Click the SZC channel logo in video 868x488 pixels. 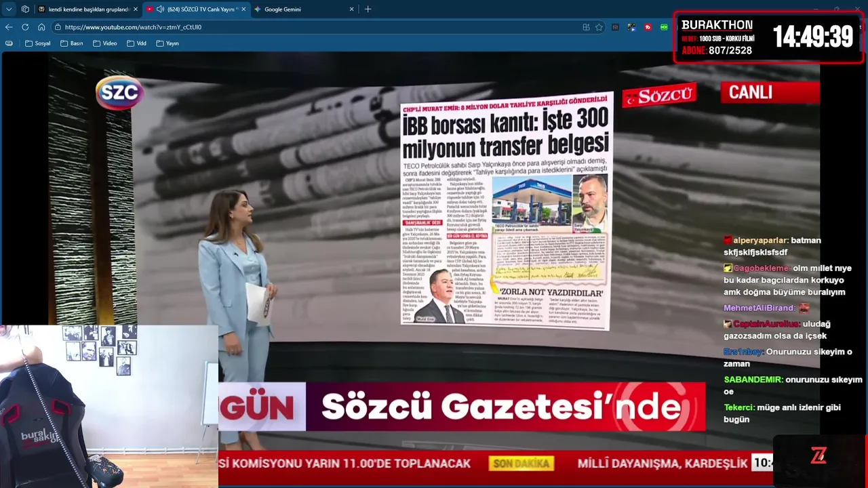pos(119,92)
